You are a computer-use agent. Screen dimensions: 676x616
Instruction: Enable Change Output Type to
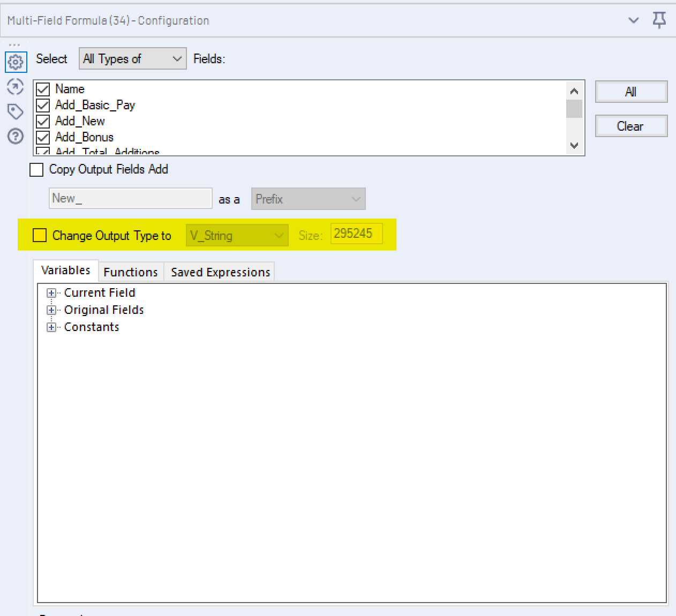(x=39, y=235)
